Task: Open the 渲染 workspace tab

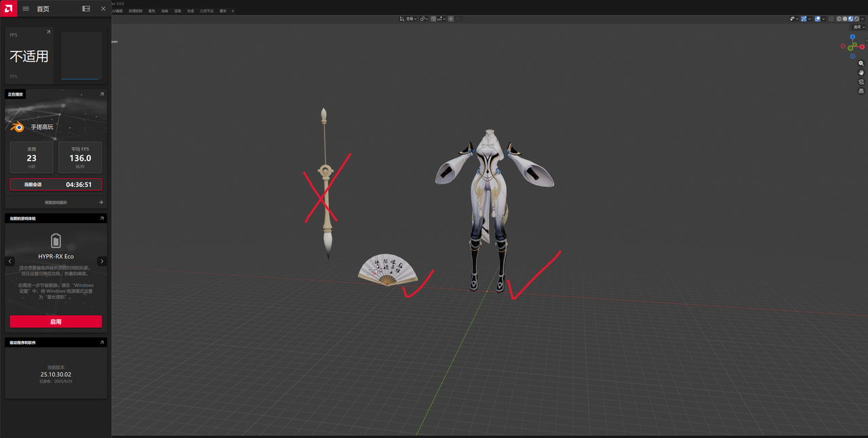Action: tap(178, 11)
